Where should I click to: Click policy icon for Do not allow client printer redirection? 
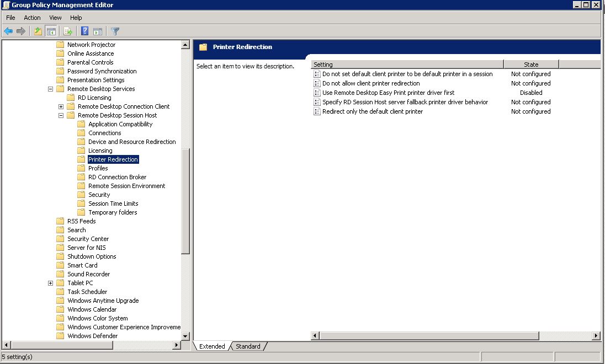click(x=317, y=83)
